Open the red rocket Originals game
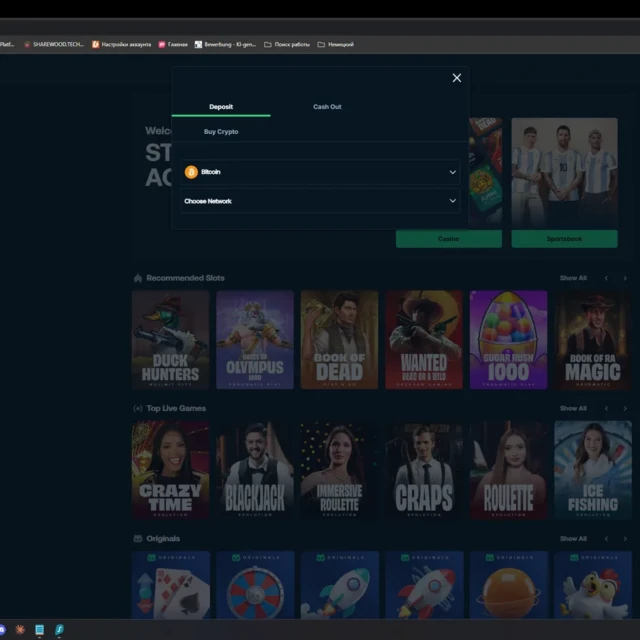This screenshot has height=640, width=640. click(x=424, y=585)
